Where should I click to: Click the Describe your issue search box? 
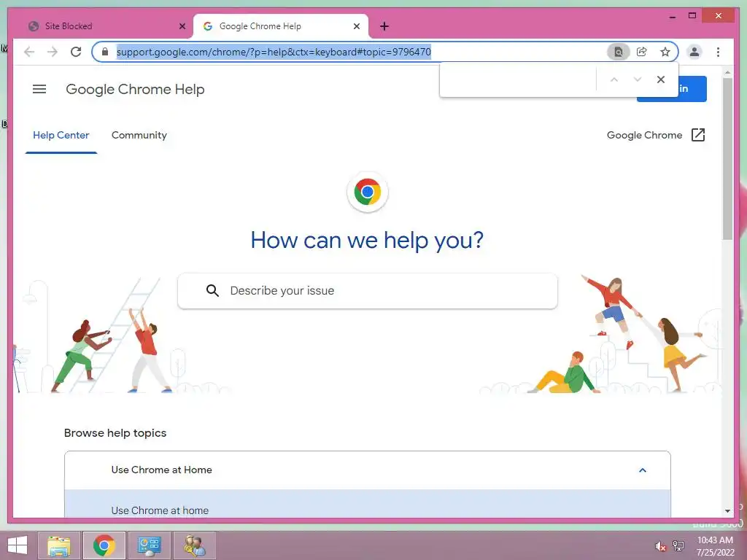368,291
